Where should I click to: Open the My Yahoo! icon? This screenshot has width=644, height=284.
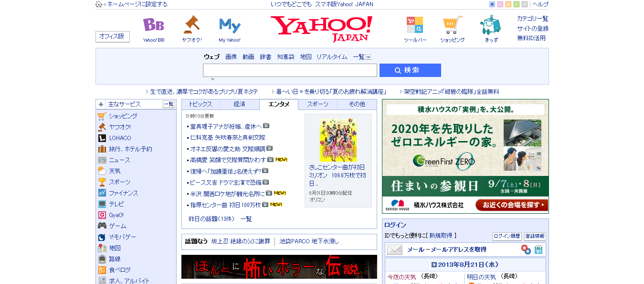coord(230,25)
